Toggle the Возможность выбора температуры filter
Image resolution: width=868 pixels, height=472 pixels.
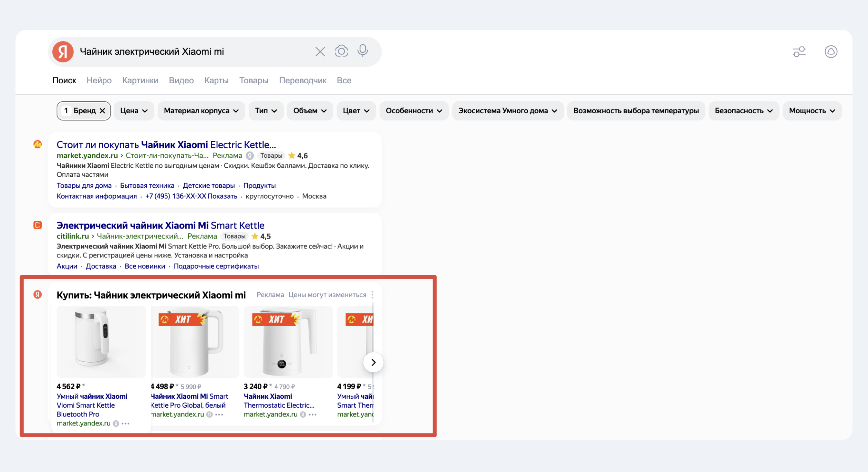pos(636,111)
